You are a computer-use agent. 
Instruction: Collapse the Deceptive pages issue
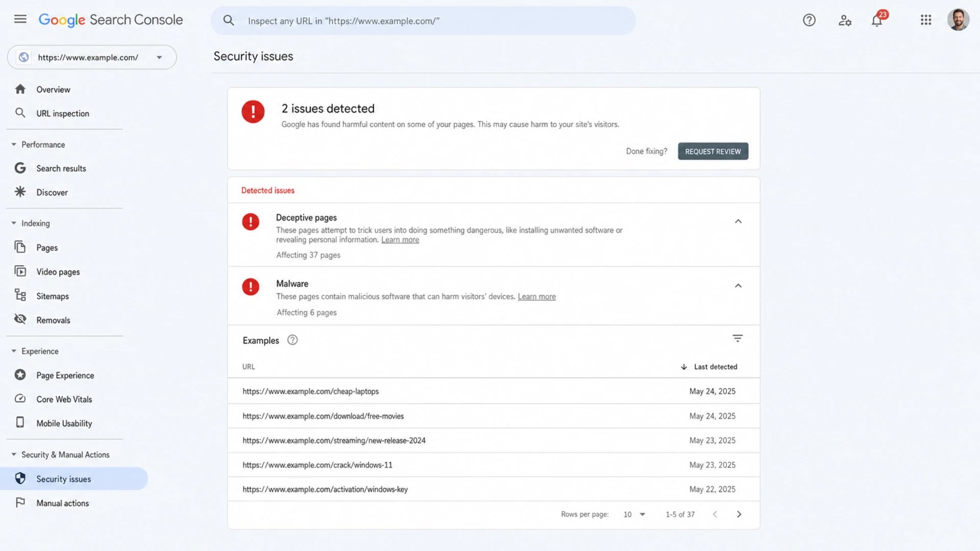coord(738,221)
